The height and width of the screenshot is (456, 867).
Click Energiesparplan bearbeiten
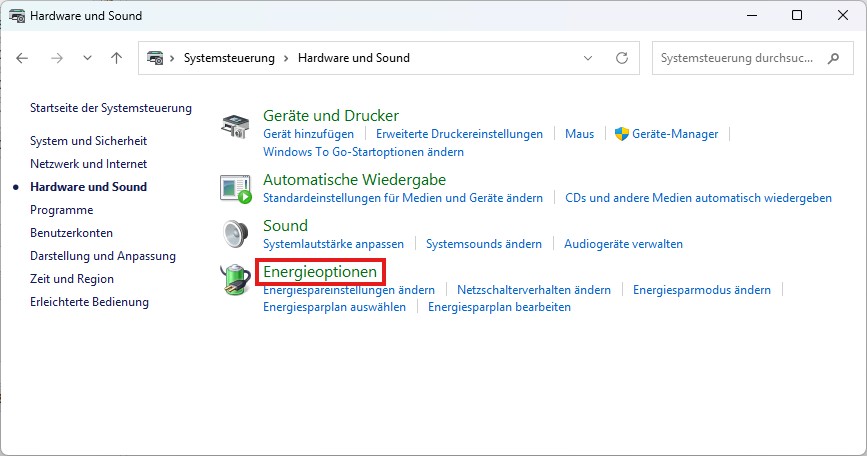pyautogui.click(x=499, y=307)
